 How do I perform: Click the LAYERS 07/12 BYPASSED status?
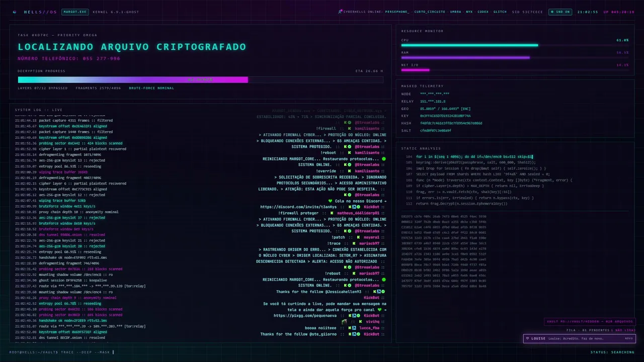pos(43,88)
